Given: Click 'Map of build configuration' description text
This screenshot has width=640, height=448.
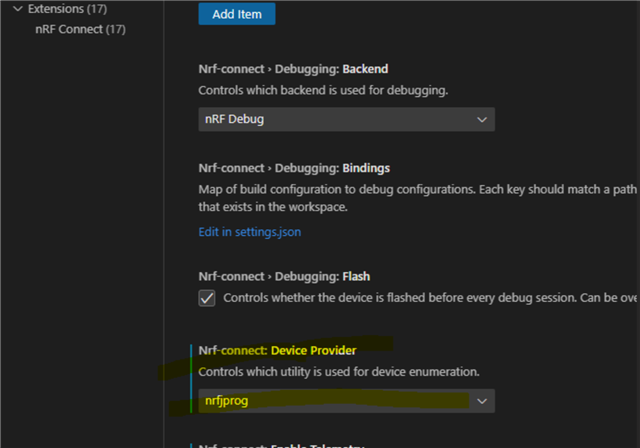Looking at the screenshot, I should coord(418,198).
